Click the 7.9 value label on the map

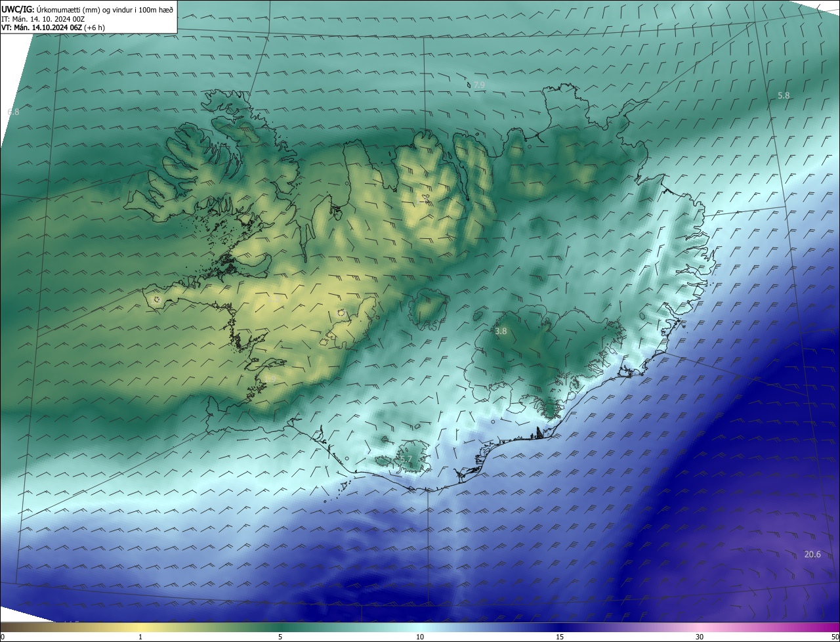pos(479,85)
